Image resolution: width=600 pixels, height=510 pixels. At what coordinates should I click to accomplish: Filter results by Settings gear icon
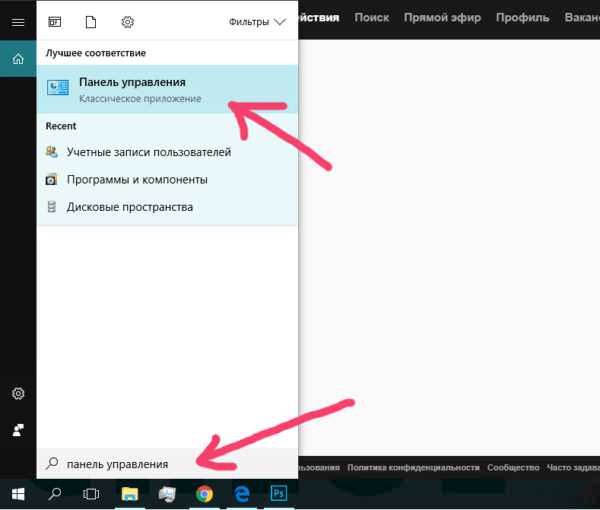tap(127, 22)
